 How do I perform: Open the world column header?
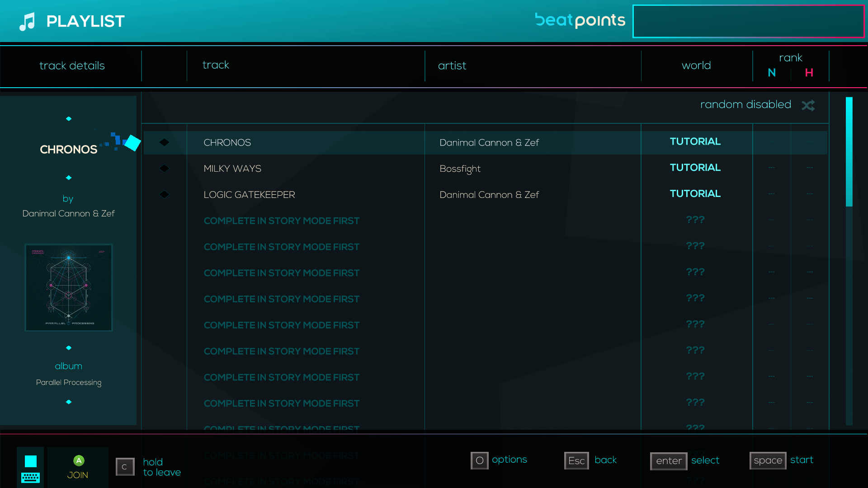coord(696,66)
